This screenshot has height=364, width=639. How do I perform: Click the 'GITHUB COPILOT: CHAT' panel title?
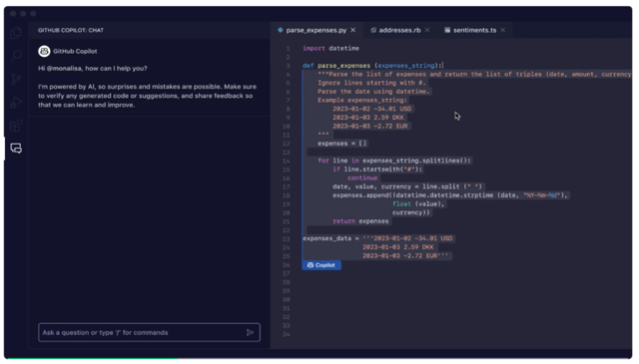pyautogui.click(x=71, y=30)
